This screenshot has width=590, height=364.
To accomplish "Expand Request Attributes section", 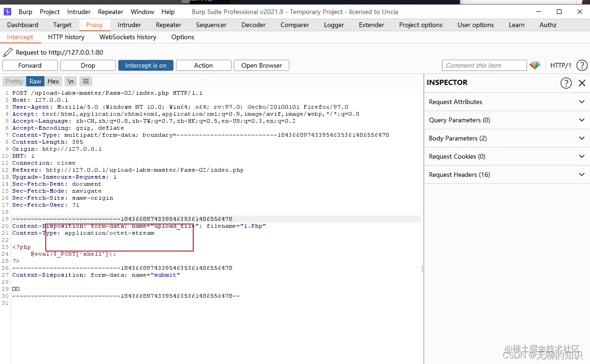I will tap(506, 102).
